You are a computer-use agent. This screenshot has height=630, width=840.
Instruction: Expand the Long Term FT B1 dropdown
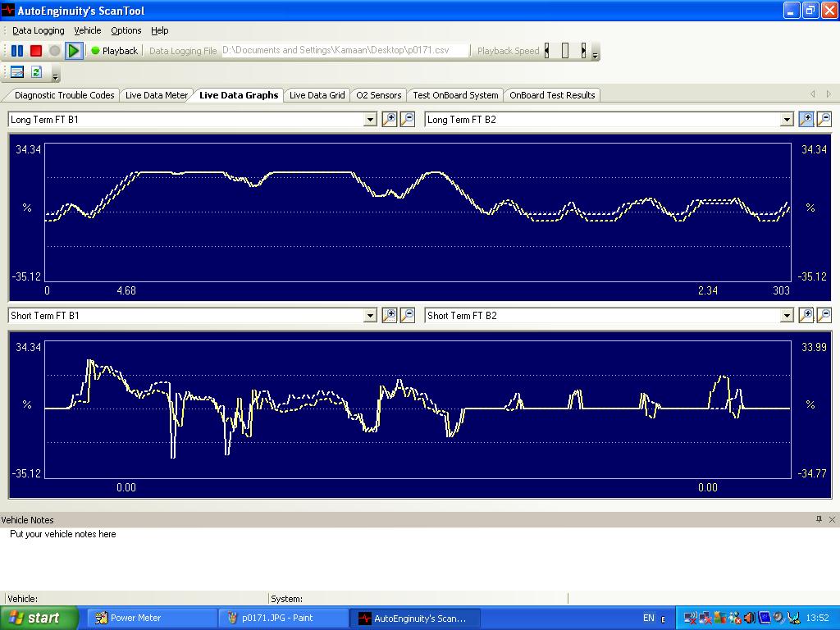coord(370,120)
